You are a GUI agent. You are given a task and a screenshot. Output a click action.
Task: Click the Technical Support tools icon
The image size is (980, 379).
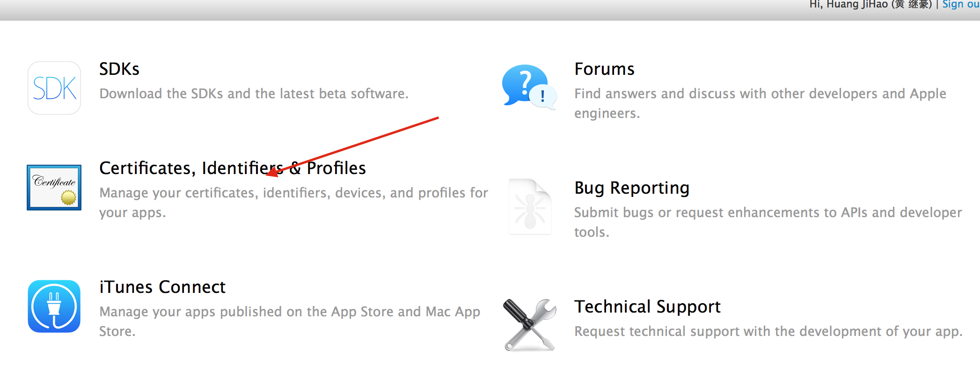(529, 325)
